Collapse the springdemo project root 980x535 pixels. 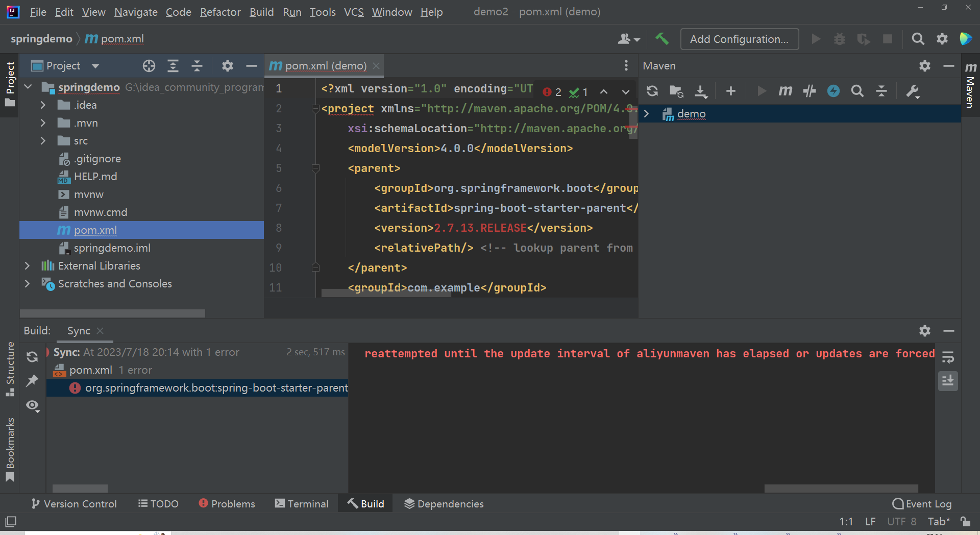tap(28, 87)
